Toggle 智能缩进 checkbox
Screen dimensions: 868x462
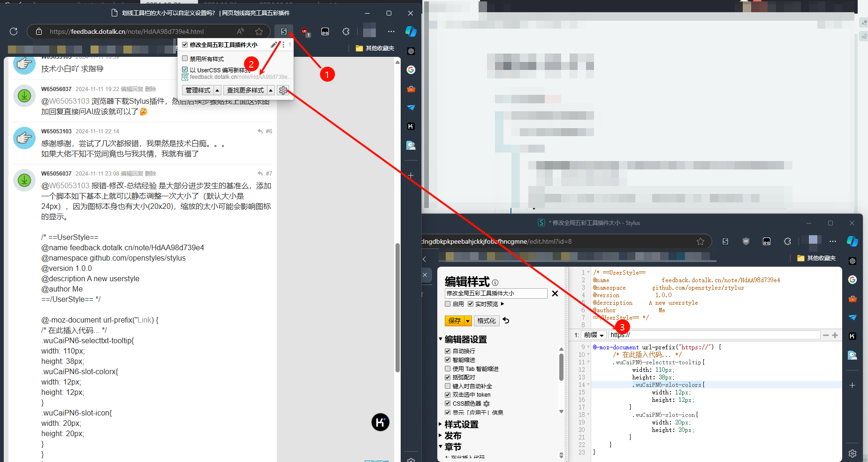click(x=448, y=360)
